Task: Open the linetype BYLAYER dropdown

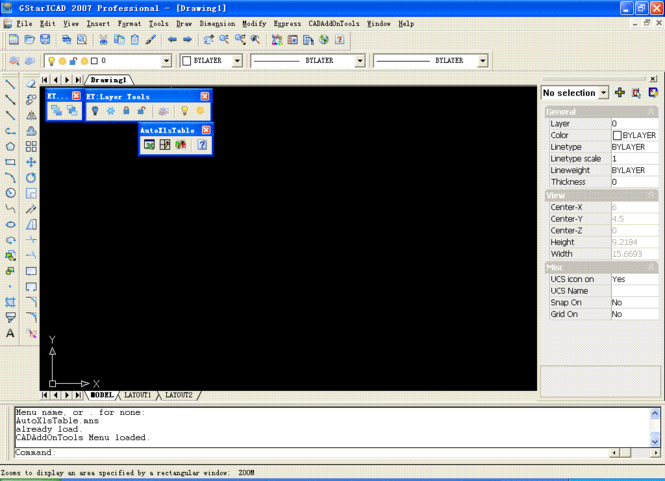Action: pos(360,61)
